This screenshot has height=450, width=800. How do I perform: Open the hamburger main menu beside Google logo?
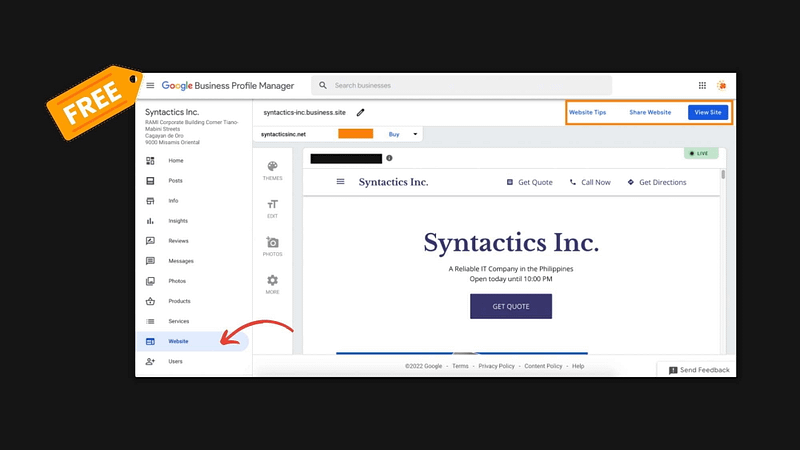pos(150,85)
